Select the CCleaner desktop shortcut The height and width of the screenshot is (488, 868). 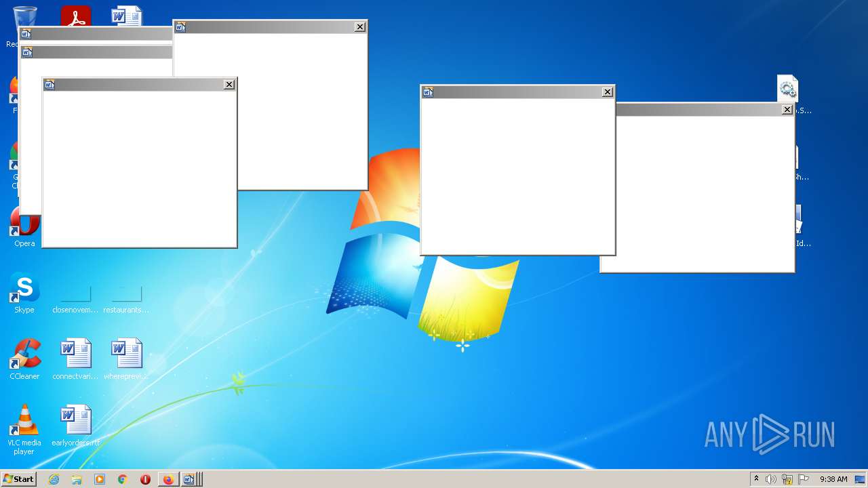coord(24,361)
